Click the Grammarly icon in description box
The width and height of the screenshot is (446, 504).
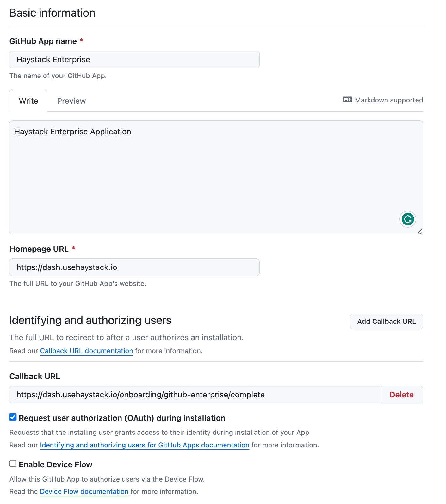click(407, 219)
